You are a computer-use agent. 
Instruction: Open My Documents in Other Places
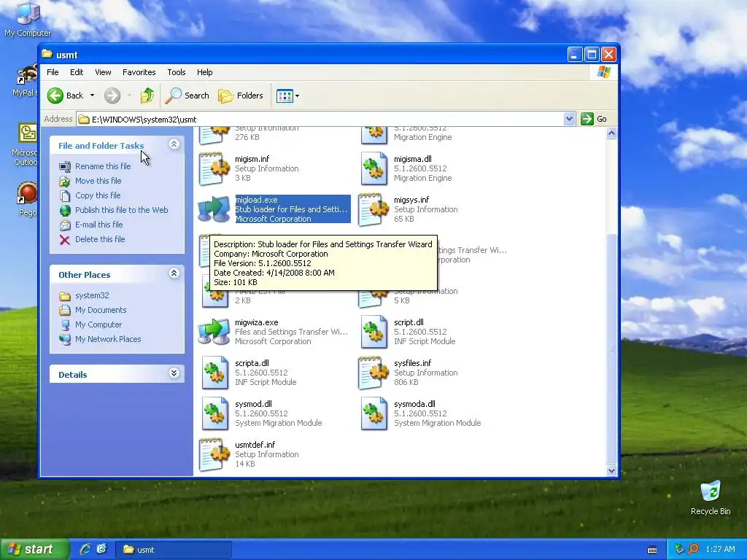click(101, 311)
